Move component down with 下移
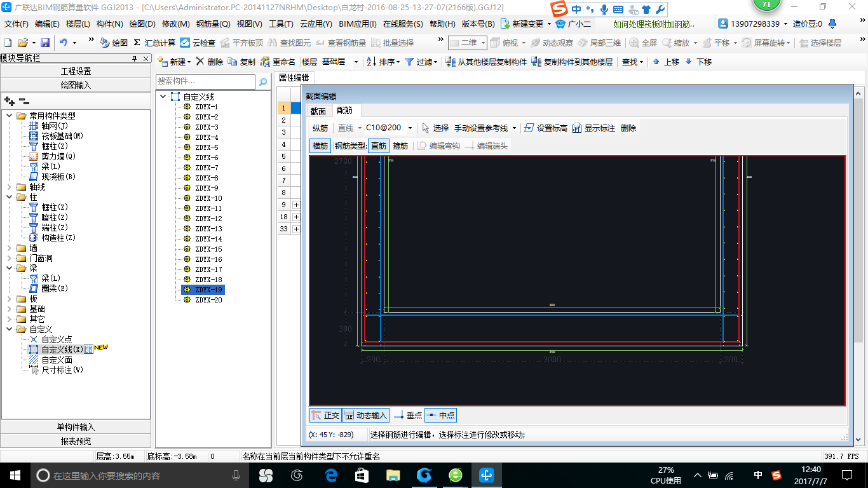Screen dimensions: 868x488 [x=698, y=62]
